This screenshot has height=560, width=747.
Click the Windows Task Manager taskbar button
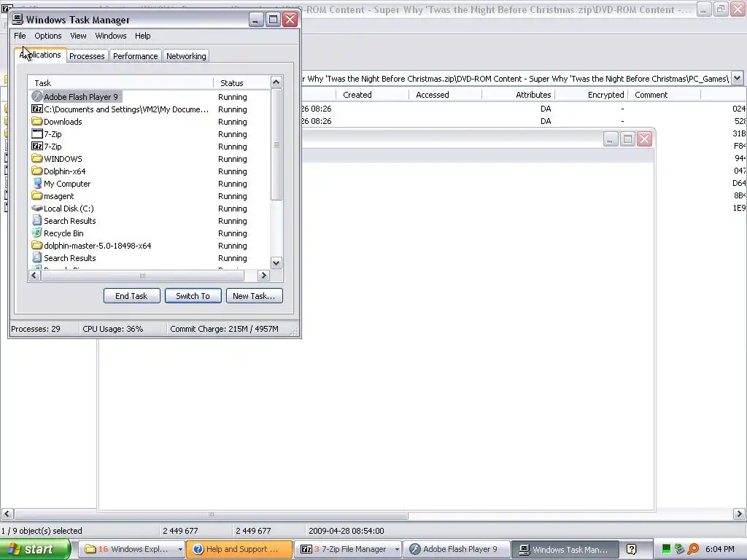coord(565,550)
